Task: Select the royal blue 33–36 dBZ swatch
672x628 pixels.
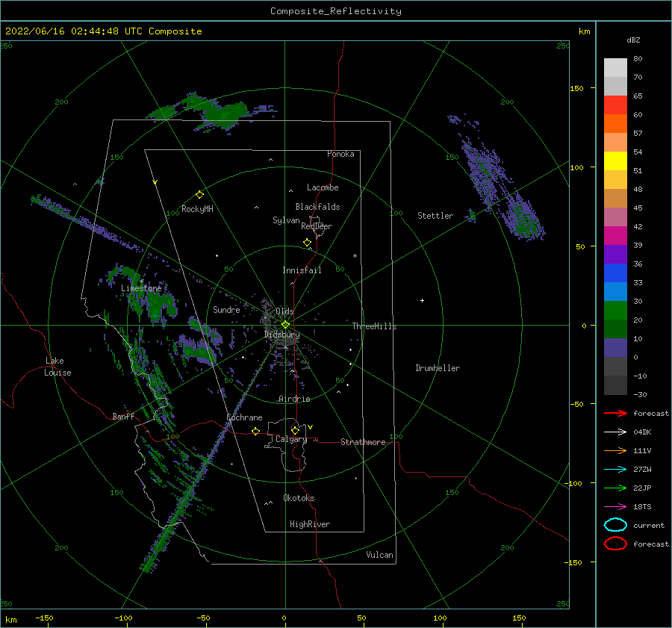Action: (x=615, y=273)
